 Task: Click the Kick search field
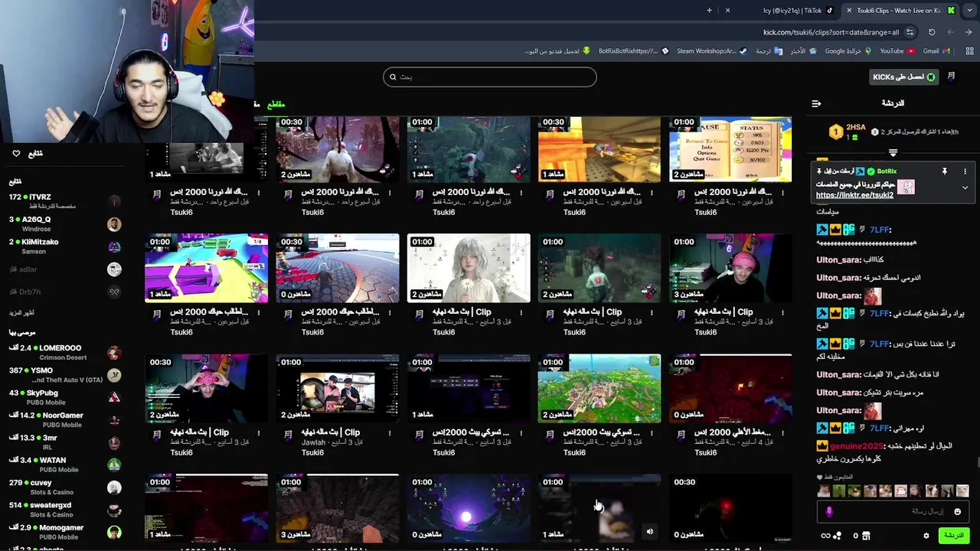pyautogui.click(x=490, y=77)
